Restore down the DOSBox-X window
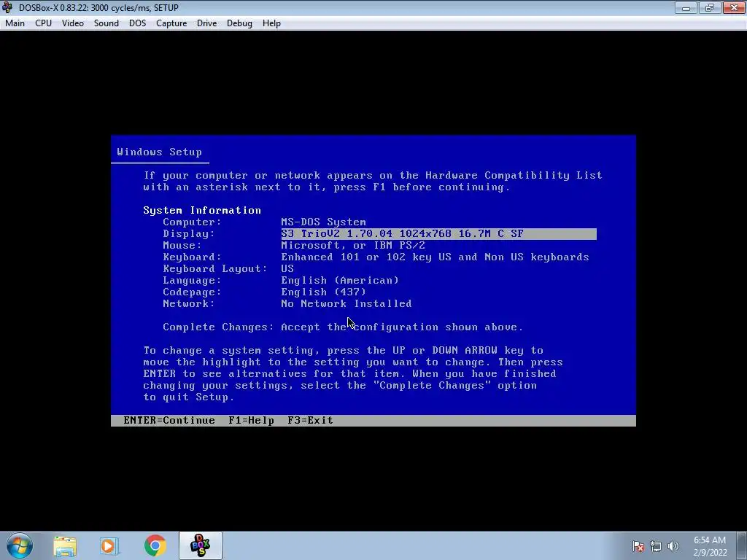Screen dimensions: 747x560 709,7
